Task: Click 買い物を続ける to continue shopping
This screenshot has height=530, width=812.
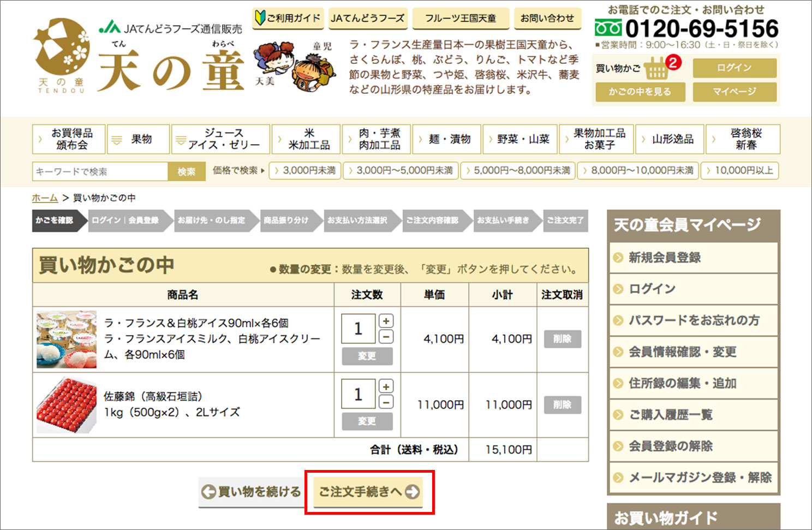Action: (x=252, y=492)
